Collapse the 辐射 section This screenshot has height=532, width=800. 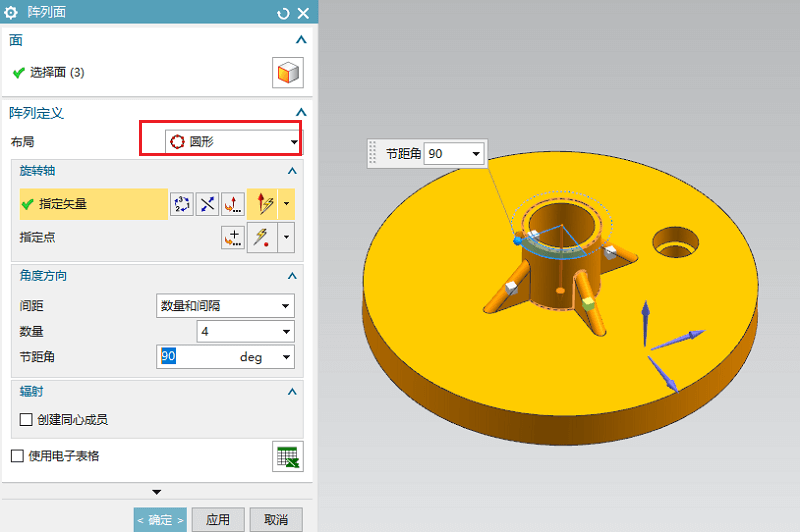[292, 392]
